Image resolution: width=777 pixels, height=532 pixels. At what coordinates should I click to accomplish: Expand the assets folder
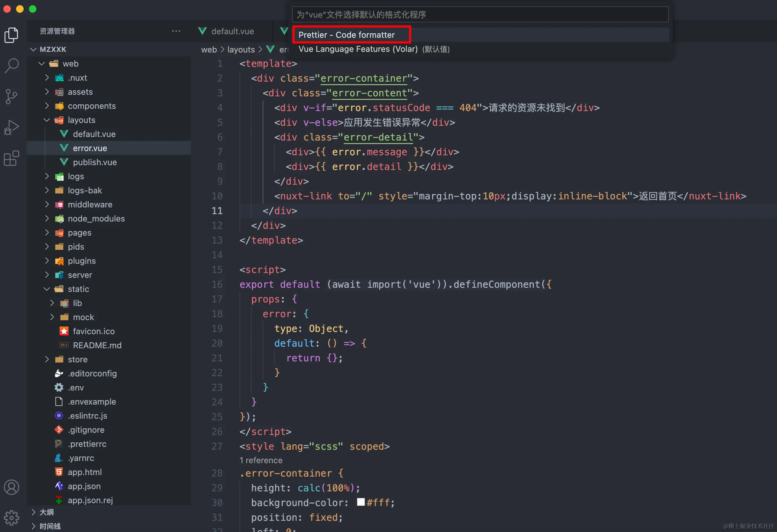[47, 92]
